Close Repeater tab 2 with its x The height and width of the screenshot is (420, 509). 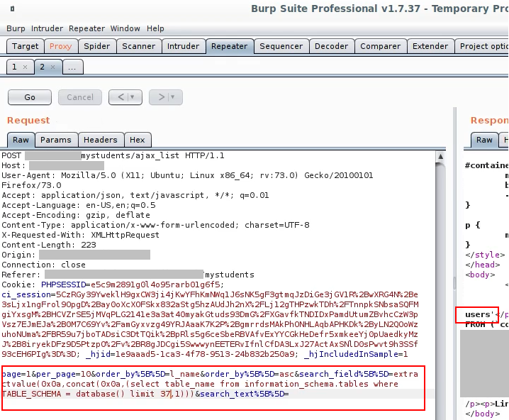click(x=52, y=67)
